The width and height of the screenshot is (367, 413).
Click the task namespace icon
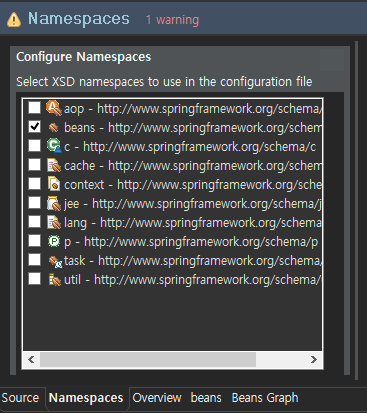click(55, 261)
